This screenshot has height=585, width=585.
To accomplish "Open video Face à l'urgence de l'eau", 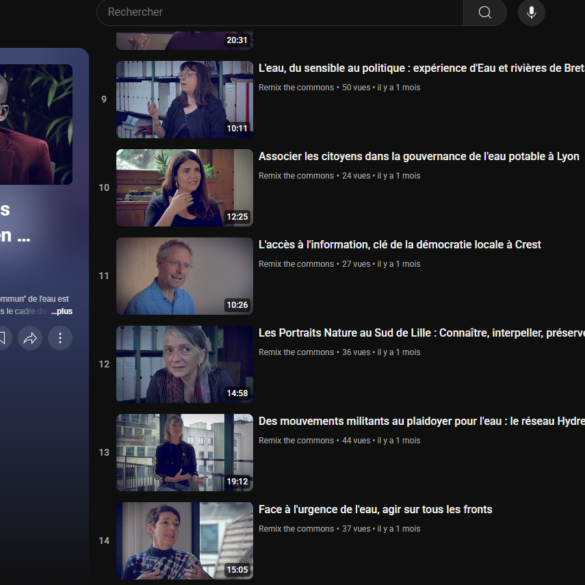I will point(375,509).
